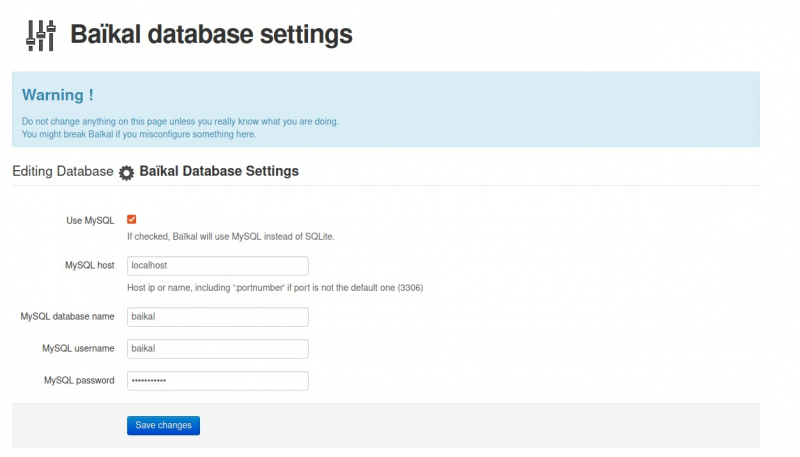Screen dimensions: 800x457
Task: Click the 'MySQL database name' label
Action: coord(67,316)
